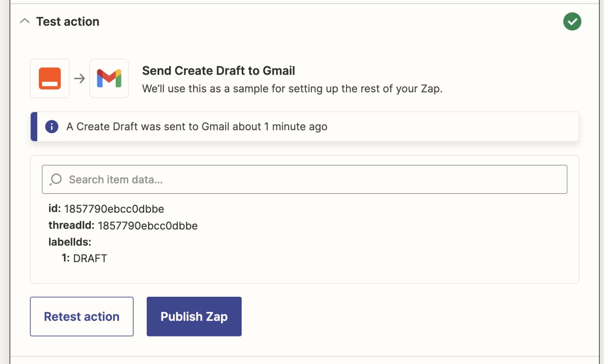
Task: Click the arrow between app icons
Action: pos(79,78)
